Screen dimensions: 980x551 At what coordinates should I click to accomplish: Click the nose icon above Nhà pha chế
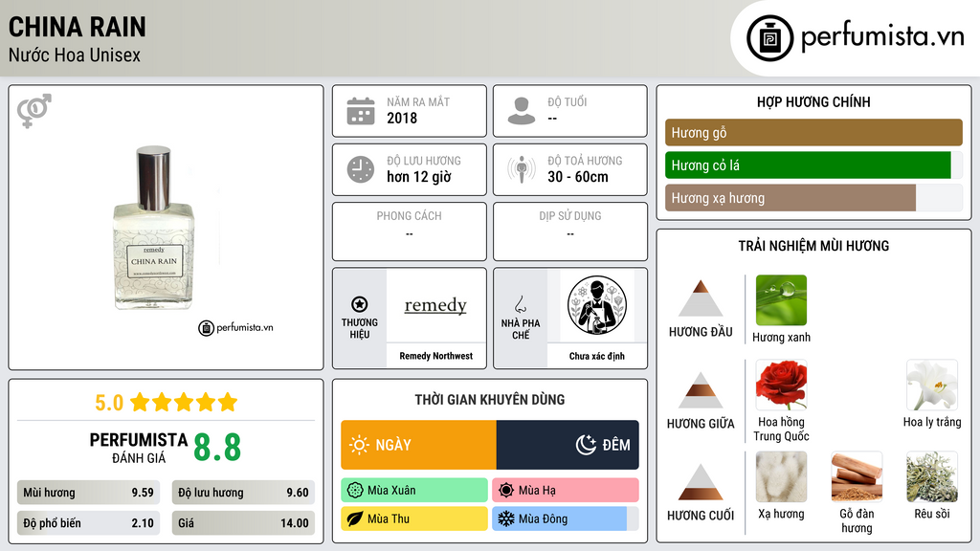pyautogui.click(x=520, y=304)
